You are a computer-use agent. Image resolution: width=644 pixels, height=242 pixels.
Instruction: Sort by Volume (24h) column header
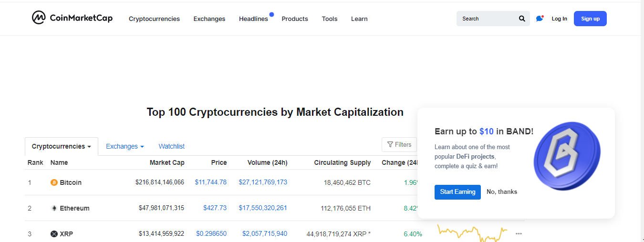pos(267,162)
